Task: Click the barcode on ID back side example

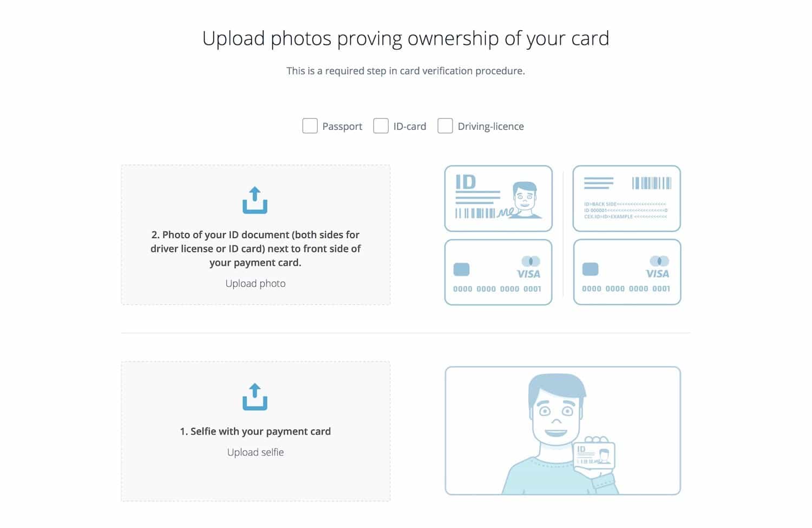Action: (x=652, y=183)
